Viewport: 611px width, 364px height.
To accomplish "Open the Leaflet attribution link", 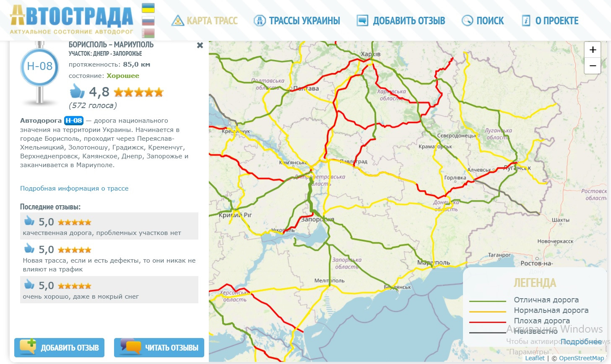I will pos(535,358).
